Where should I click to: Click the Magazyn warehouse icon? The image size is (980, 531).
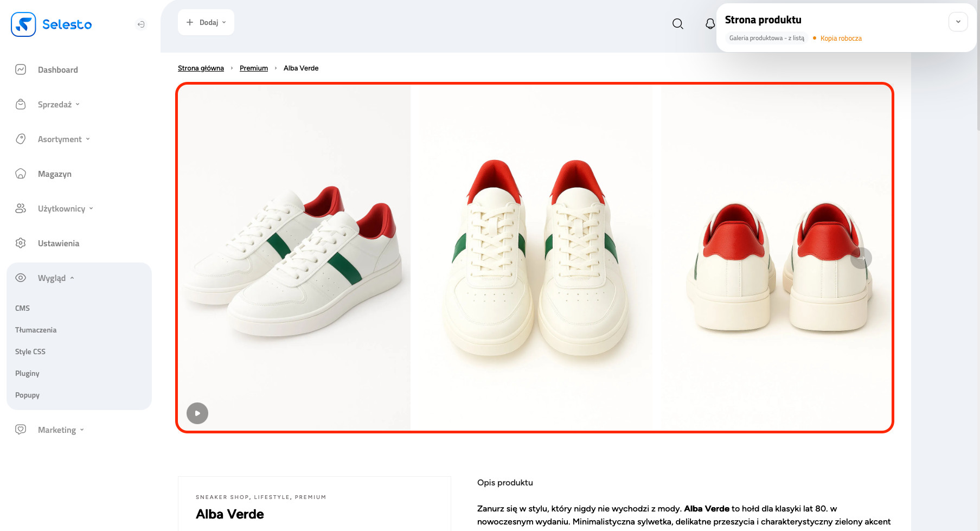coord(21,174)
